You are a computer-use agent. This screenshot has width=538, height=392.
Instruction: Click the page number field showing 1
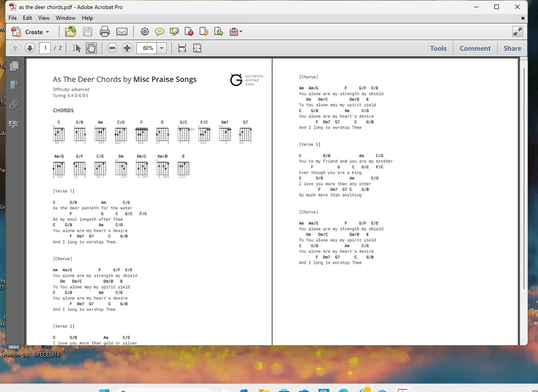click(x=45, y=48)
